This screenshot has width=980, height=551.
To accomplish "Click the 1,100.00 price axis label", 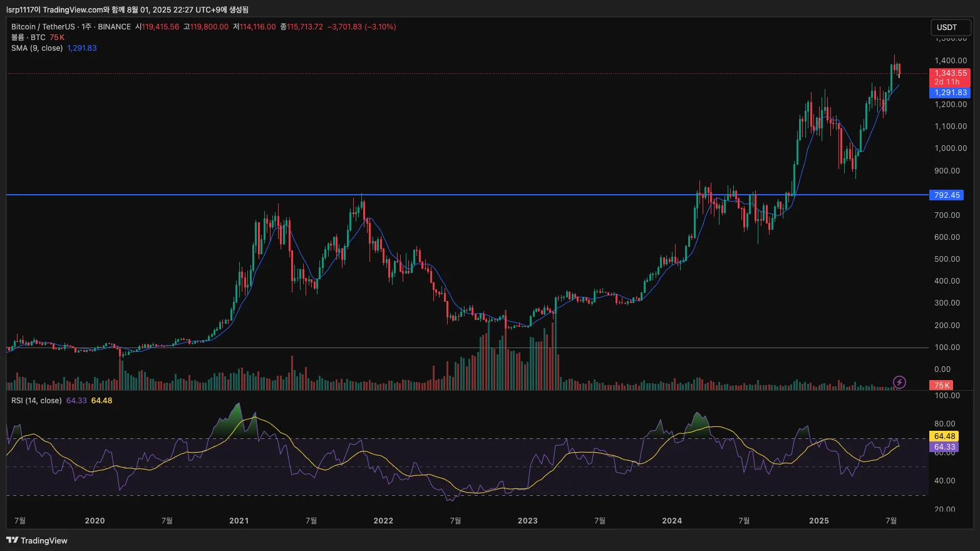I will (x=951, y=126).
